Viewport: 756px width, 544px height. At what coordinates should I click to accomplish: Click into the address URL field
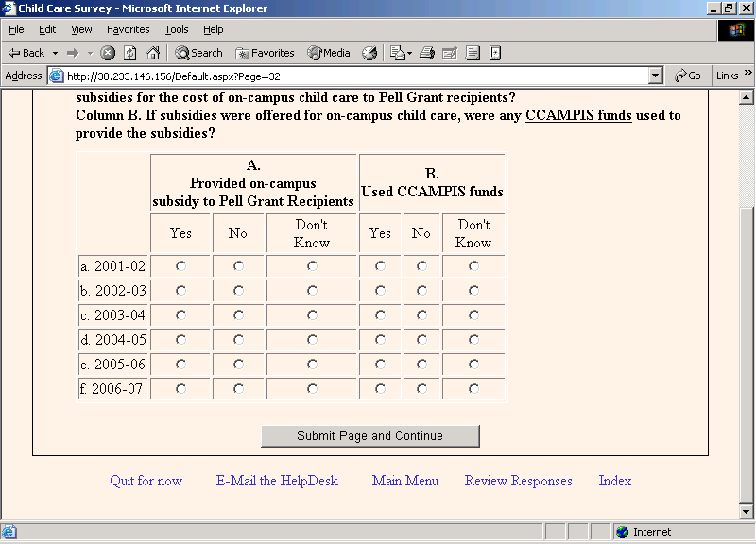pyautogui.click(x=357, y=76)
